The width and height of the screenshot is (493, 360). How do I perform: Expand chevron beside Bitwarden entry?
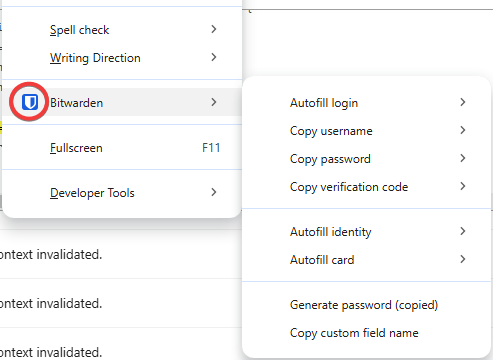click(x=214, y=102)
